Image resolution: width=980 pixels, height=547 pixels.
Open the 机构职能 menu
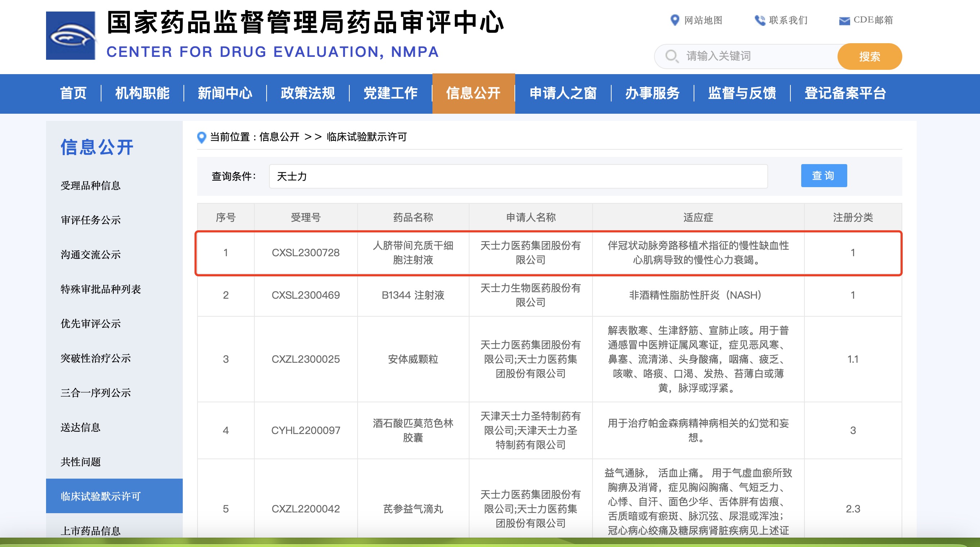point(142,94)
